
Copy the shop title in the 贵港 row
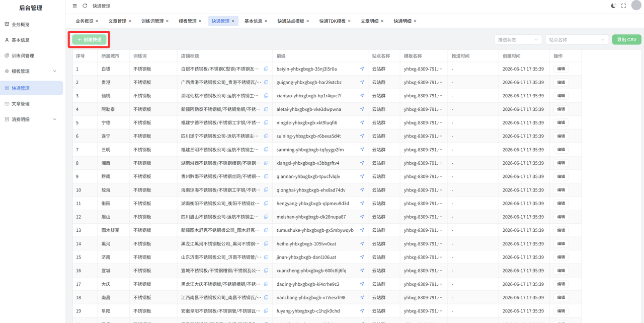(266, 82)
